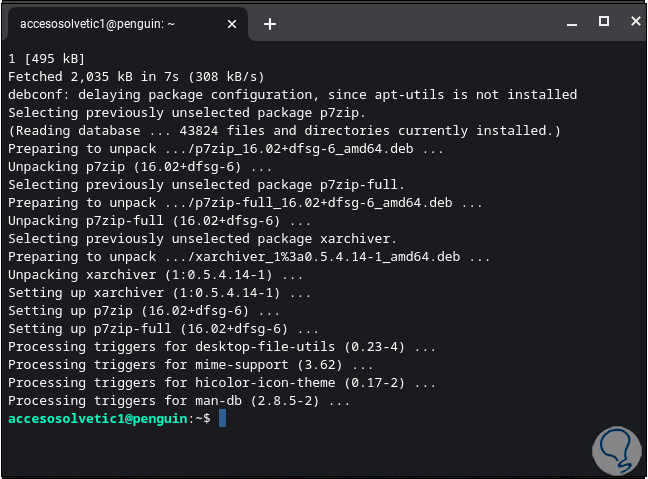
Task: Maximize the terminal window
Action: pyautogui.click(x=603, y=21)
